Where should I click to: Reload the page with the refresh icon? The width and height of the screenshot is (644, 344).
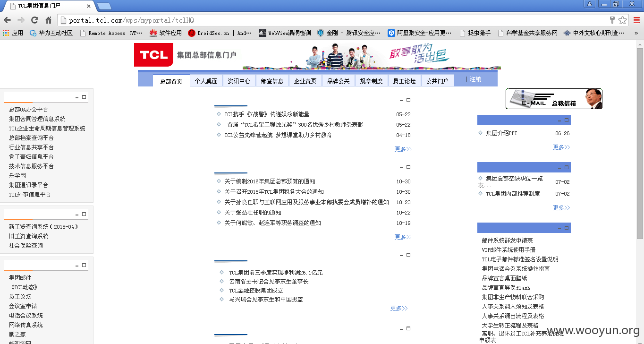tap(34, 20)
